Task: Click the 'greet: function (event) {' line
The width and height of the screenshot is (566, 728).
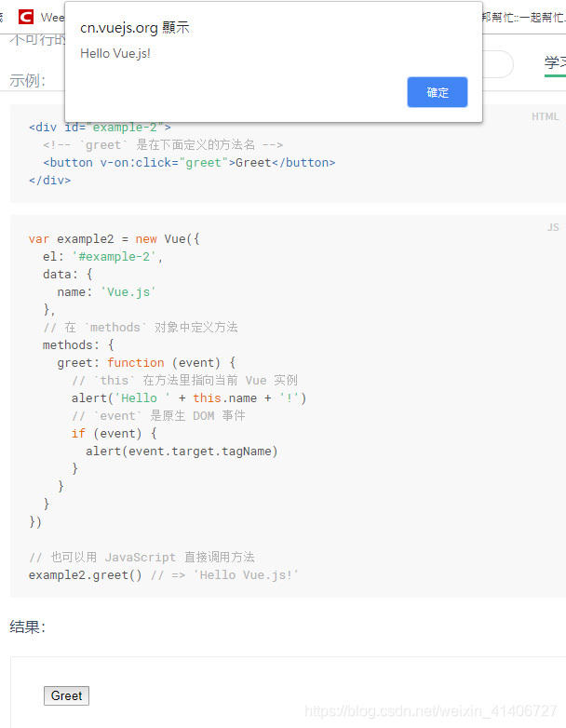Action: pos(146,363)
